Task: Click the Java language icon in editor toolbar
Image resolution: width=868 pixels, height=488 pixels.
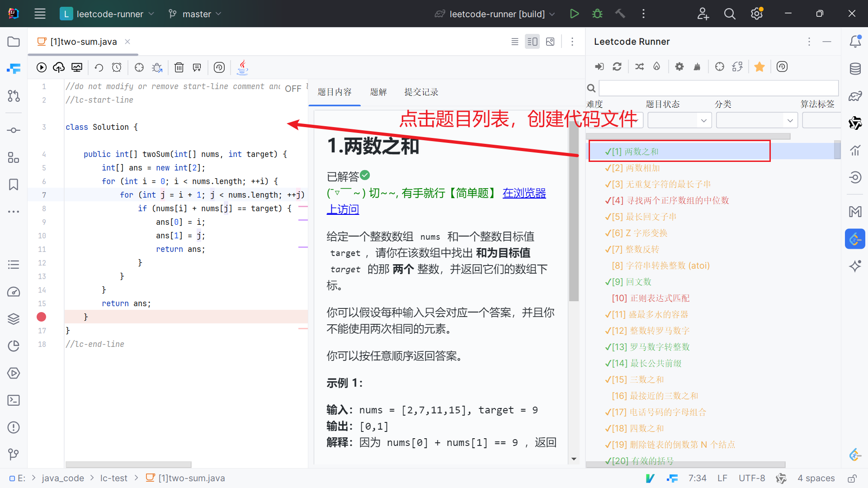Action: [x=243, y=67]
